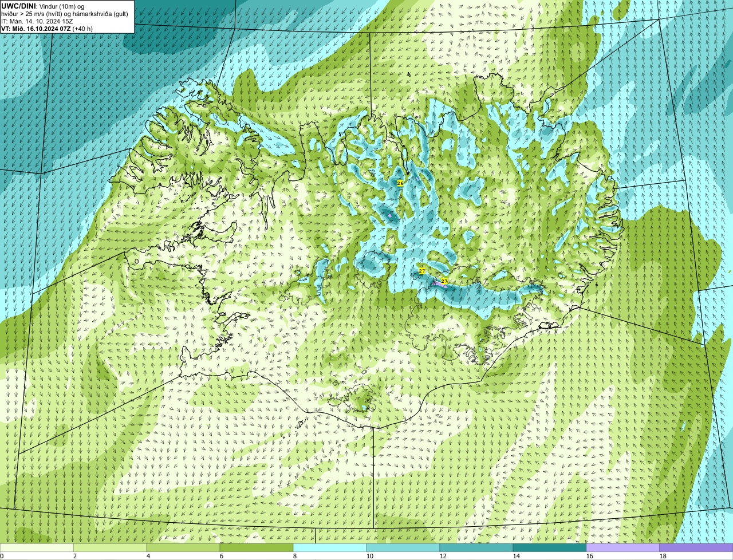
Task: Click the 'IT: Mán. 14. 10. 2024 15Z' line
Action: [x=37, y=21]
